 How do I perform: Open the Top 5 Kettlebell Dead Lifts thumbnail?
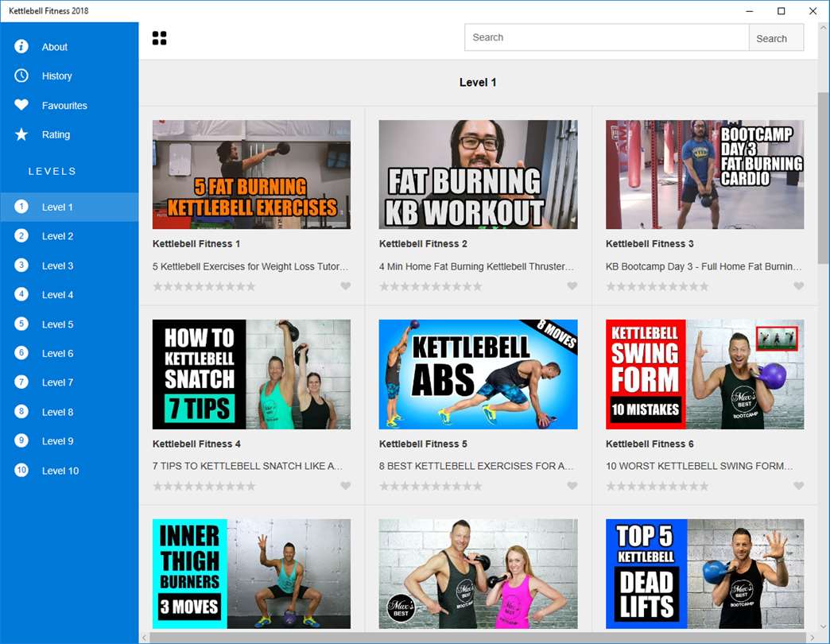point(704,573)
